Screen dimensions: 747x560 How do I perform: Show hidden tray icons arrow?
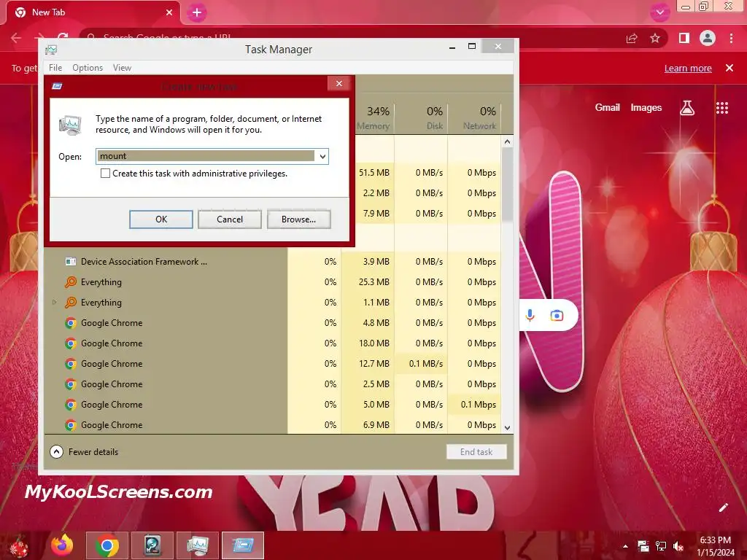625,546
